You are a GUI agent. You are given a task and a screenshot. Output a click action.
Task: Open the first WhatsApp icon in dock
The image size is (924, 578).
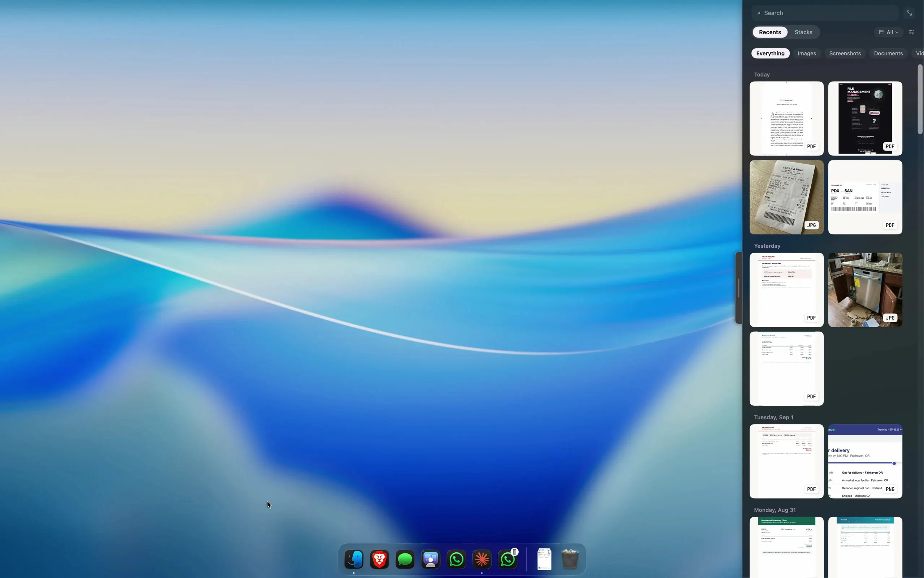(x=456, y=559)
